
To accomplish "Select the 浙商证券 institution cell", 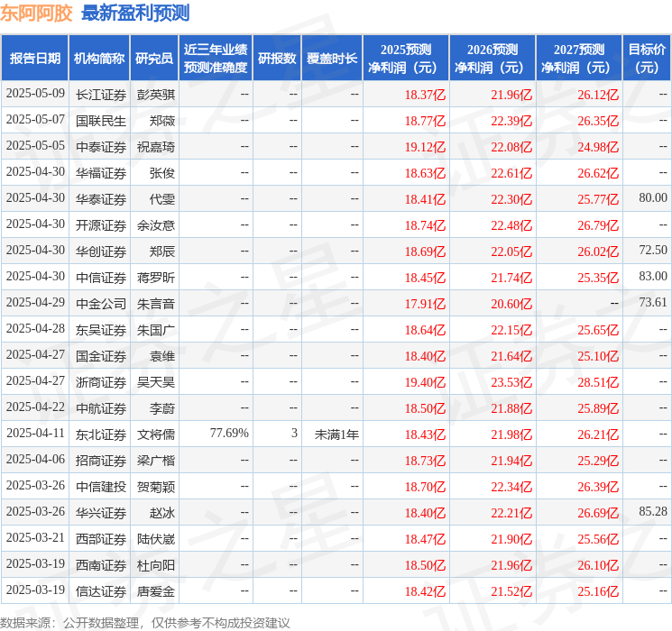I will pyautogui.click(x=101, y=382).
